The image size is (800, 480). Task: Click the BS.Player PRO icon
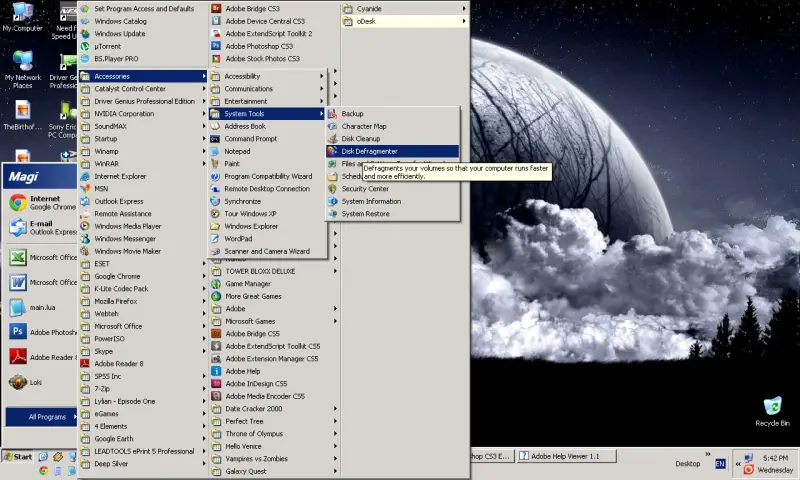(85, 59)
